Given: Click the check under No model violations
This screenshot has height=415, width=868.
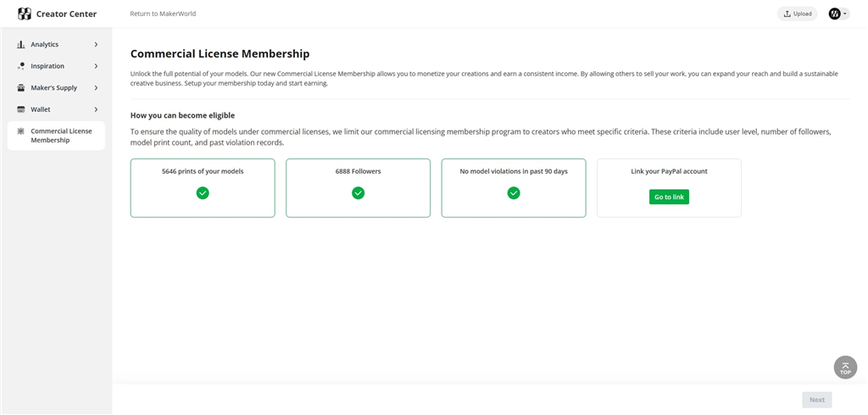Looking at the screenshot, I should click(x=514, y=193).
